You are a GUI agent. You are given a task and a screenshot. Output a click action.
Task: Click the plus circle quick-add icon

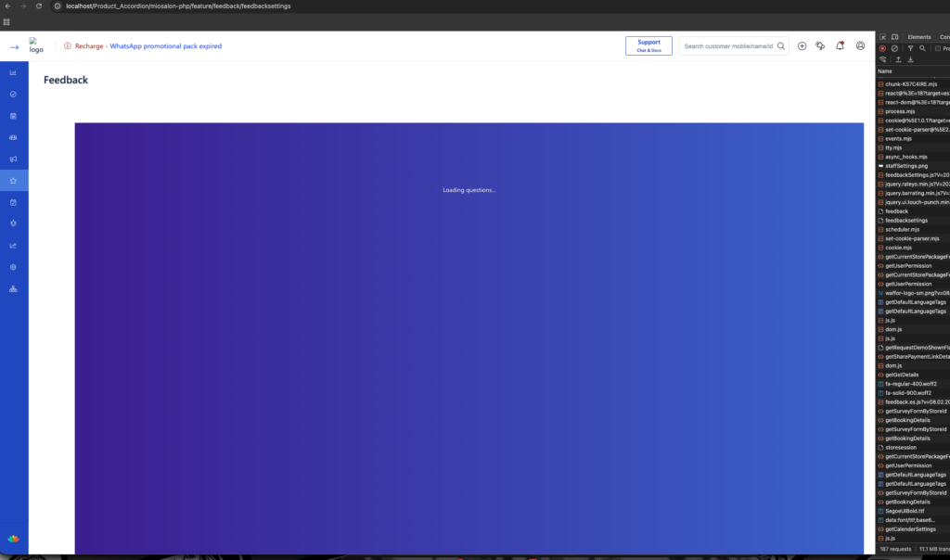coord(802,46)
